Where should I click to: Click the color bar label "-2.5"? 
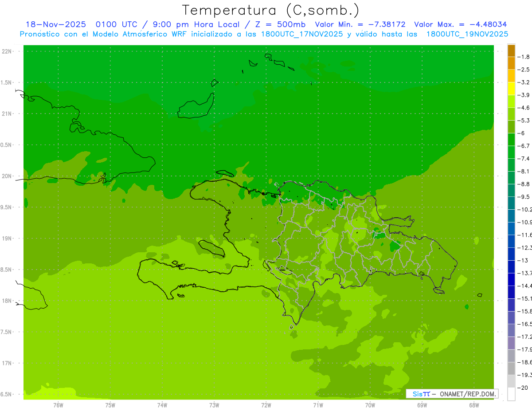point(524,70)
